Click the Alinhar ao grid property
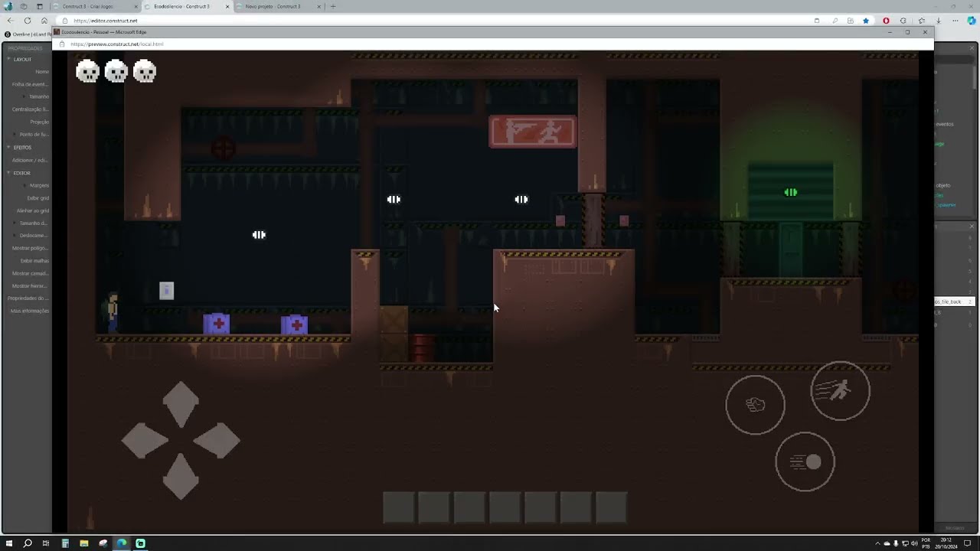980x551 pixels. click(x=33, y=210)
